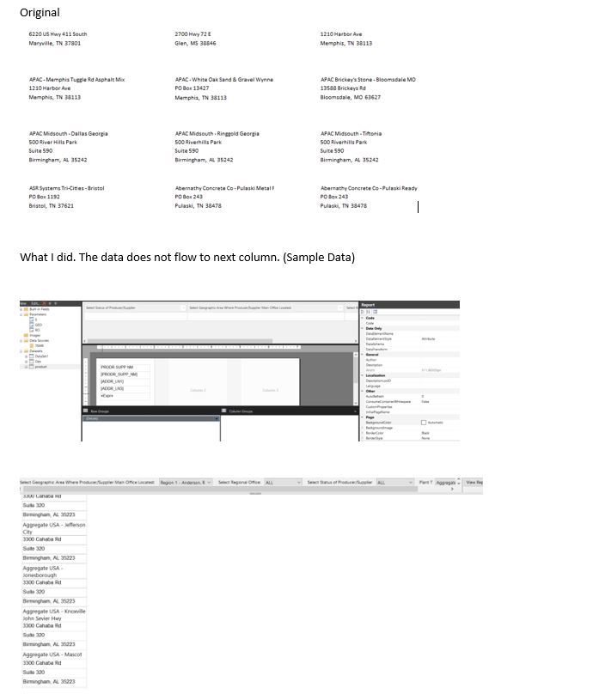Image resolution: width=593 pixels, height=700 pixels.
Task: Collapse the Data Only property section
Action: [x=362, y=328]
